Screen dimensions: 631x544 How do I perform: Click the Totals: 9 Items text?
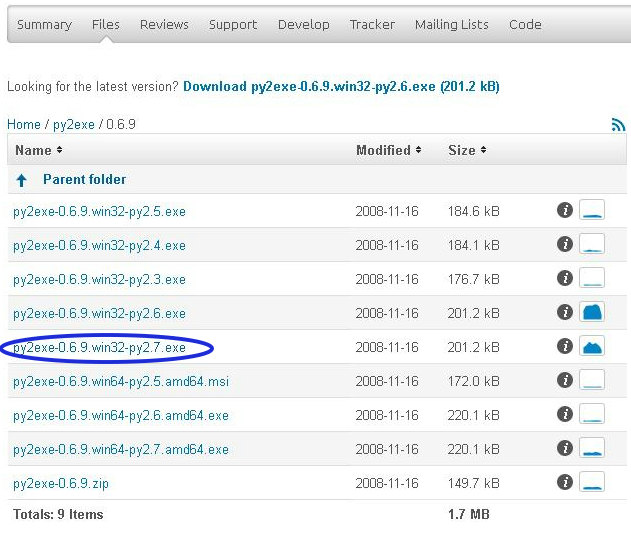point(58,514)
